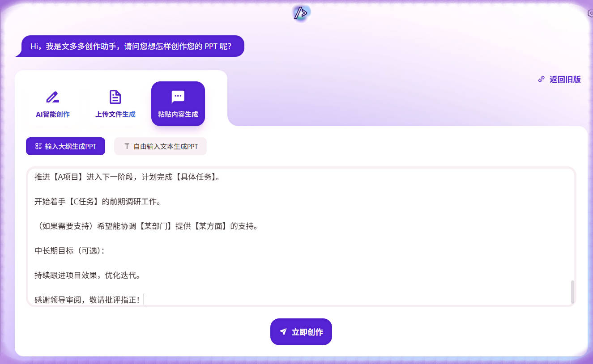Click the chat bubble icon above 粘贴内容生成
This screenshot has width=593, height=364.
(x=178, y=97)
